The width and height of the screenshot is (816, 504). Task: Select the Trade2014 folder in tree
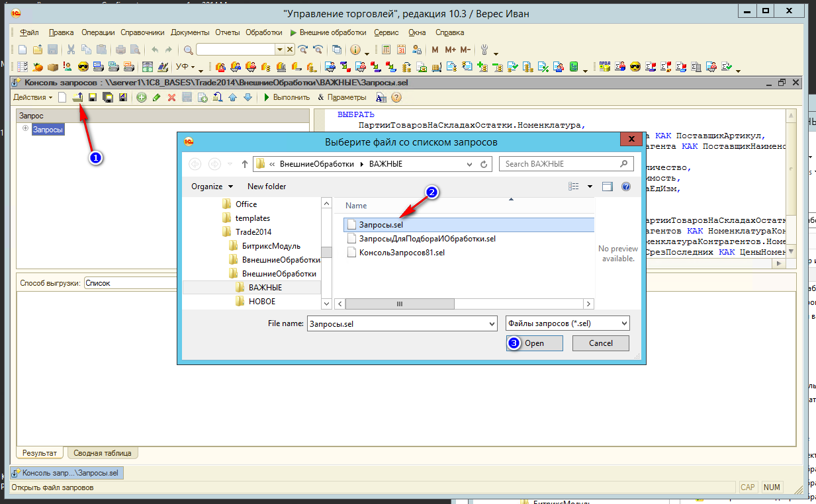click(253, 231)
